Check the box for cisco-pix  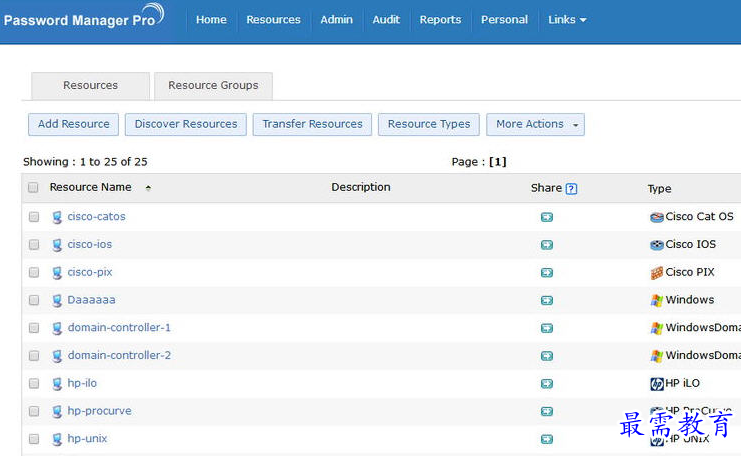34,273
